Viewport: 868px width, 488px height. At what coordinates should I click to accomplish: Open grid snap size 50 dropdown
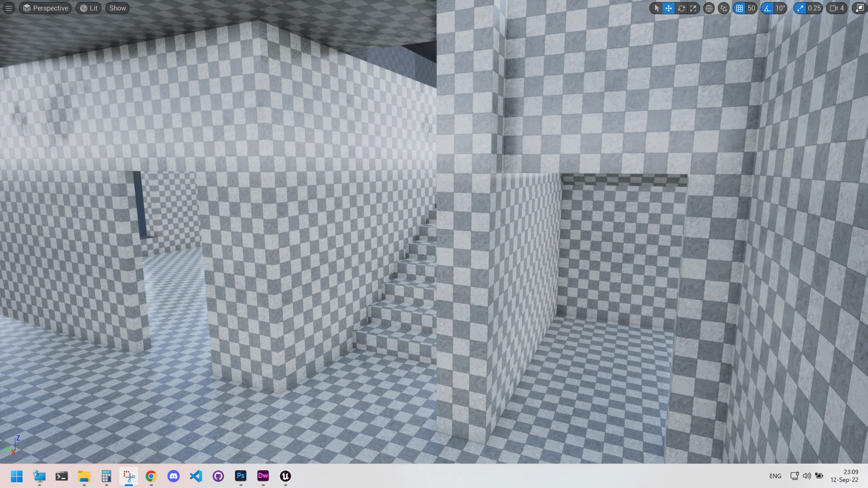click(x=751, y=8)
